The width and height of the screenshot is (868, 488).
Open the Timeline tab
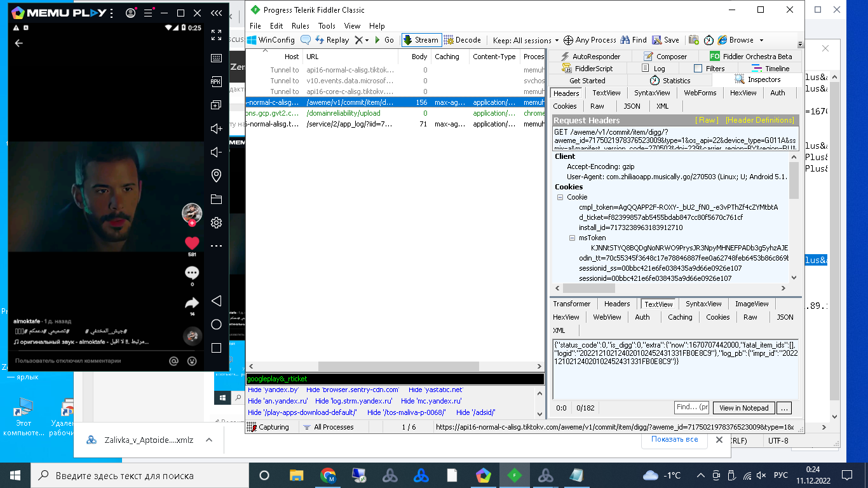click(x=770, y=69)
